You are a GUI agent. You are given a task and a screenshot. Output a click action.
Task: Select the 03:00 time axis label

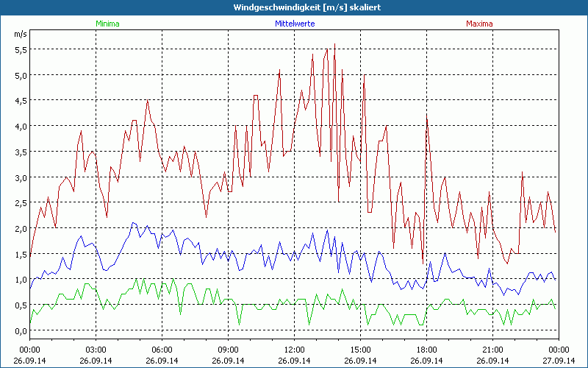coord(96,350)
